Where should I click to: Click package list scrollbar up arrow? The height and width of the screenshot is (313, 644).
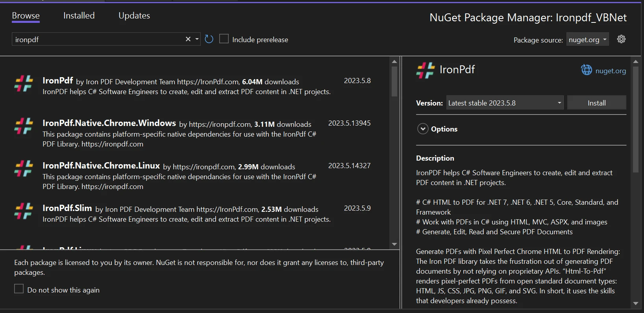[x=394, y=61]
